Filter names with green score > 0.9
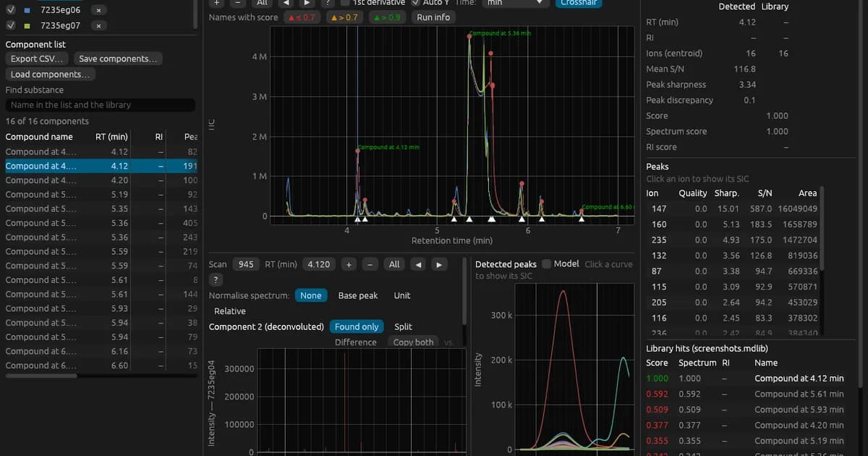The height and width of the screenshot is (456, 868). click(387, 17)
